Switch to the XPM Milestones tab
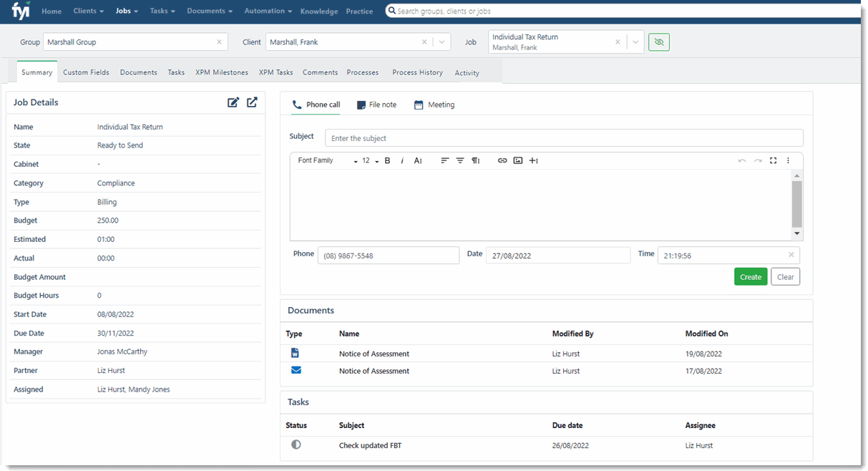This screenshot has height=471, width=868. point(222,72)
